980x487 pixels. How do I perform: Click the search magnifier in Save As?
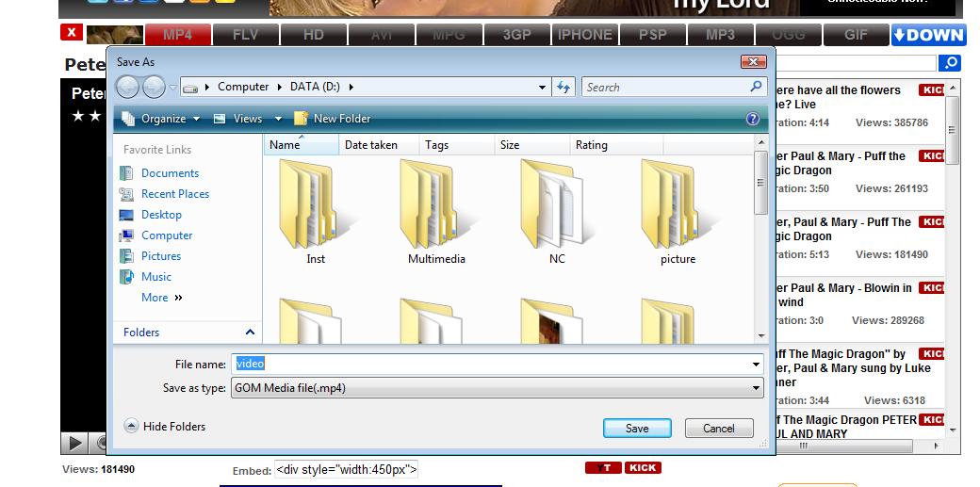tap(757, 87)
